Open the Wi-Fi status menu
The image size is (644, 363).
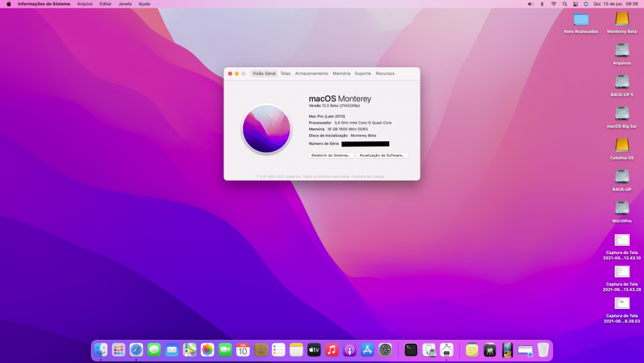point(554,4)
